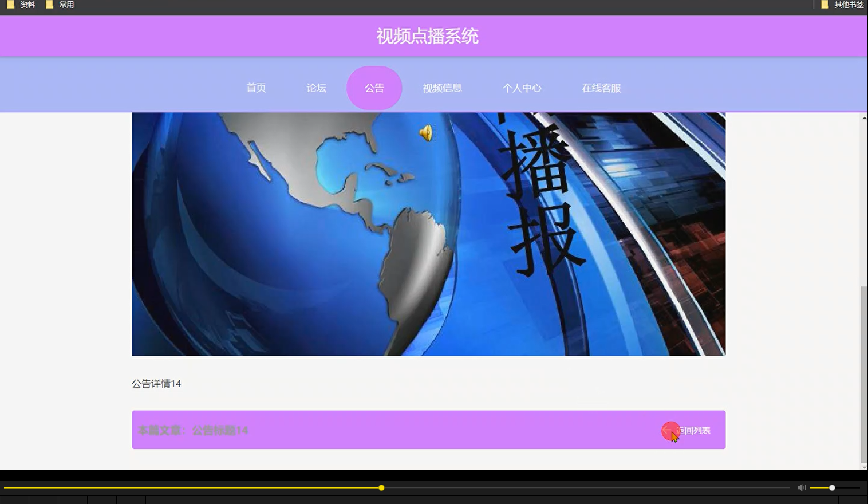Click the 视频点播系统 site title
Viewport: 868px width, 504px height.
(428, 37)
